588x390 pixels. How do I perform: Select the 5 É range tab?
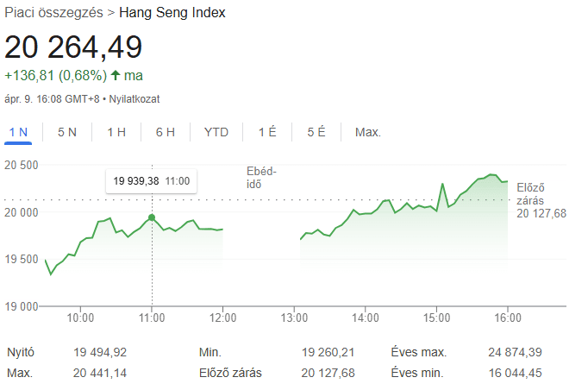(x=316, y=132)
